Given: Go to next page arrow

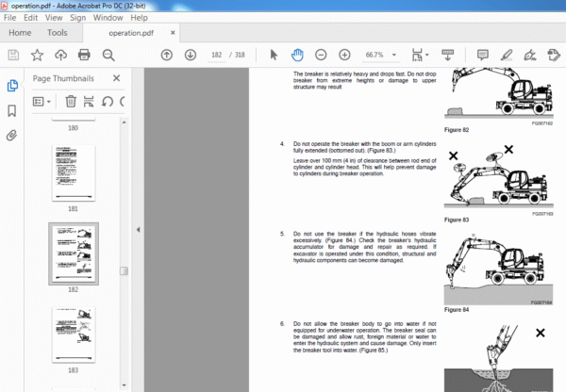Looking at the screenshot, I should 191,55.
